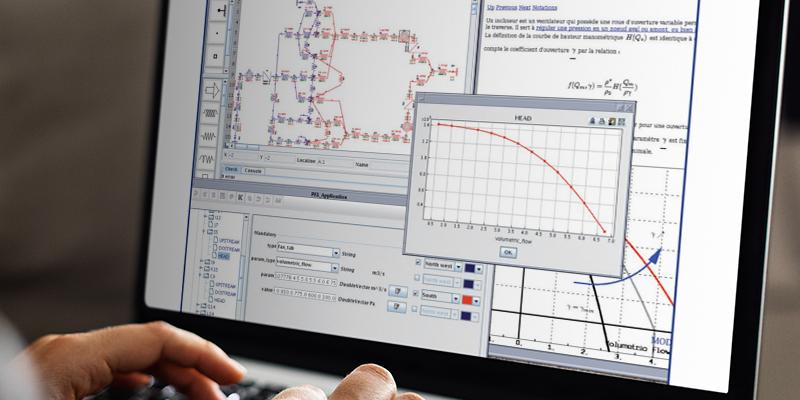
Task: Click the print icon in HEAD chart window
Action: pos(600,120)
